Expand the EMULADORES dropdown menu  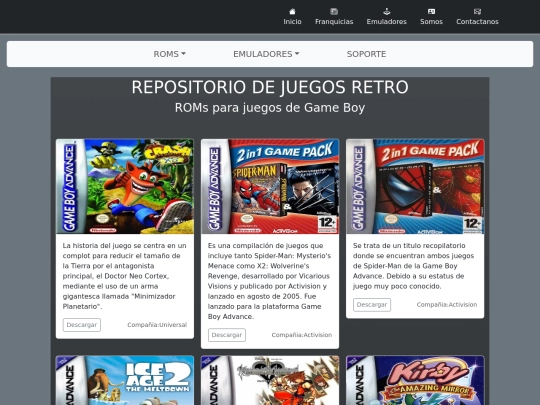[x=266, y=54]
